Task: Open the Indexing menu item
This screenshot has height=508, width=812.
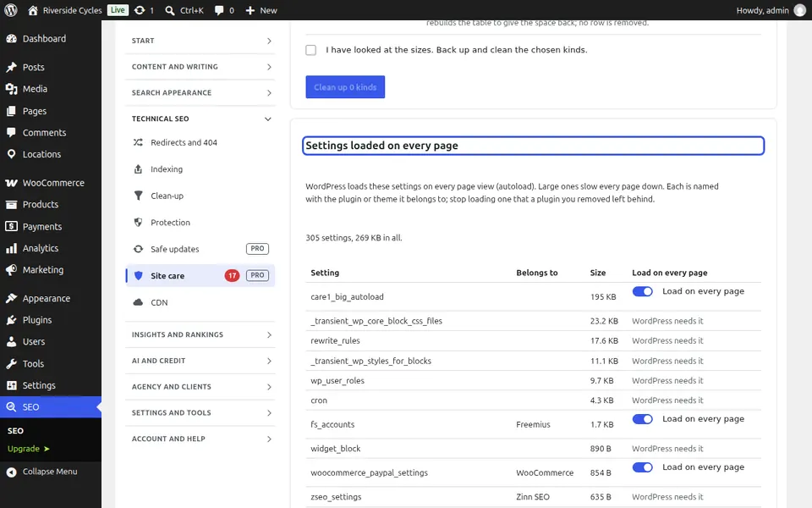Action: [x=200, y=169]
